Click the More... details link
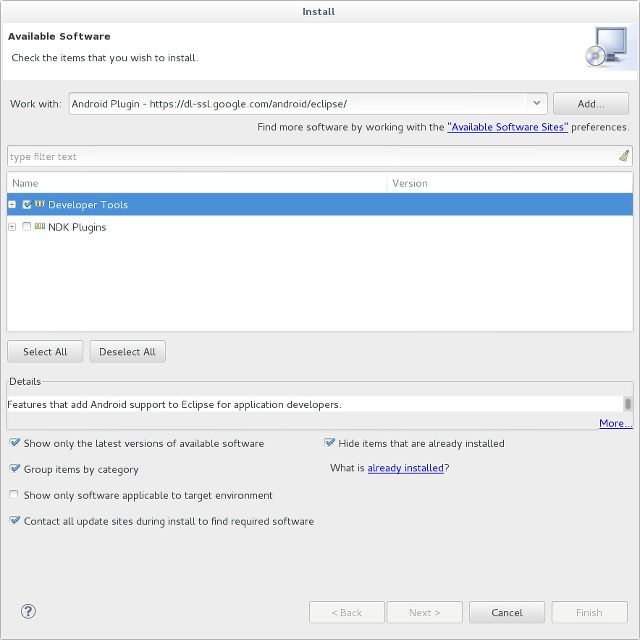 tap(616, 423)
